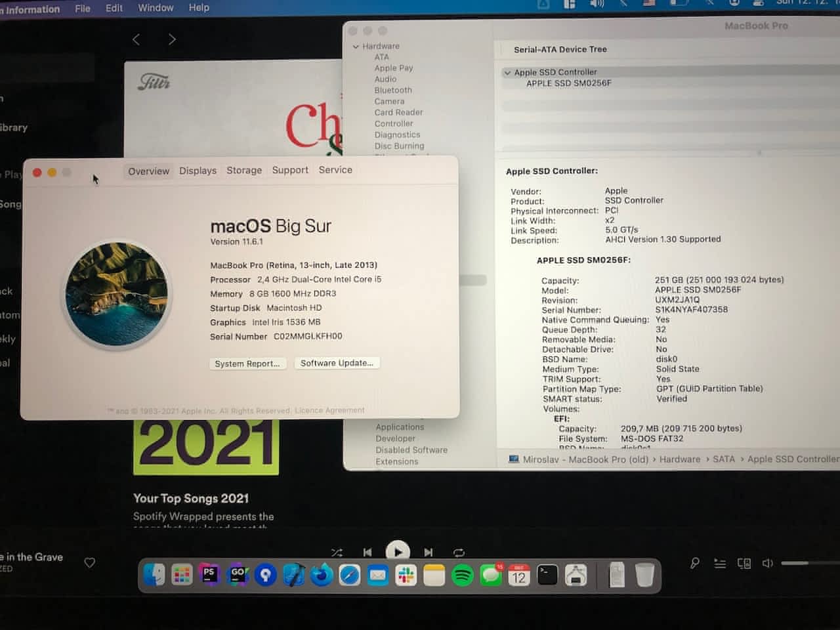Click Hardware in the bottom path bar
The image size is (840, 630).
(x=680, y=459)
